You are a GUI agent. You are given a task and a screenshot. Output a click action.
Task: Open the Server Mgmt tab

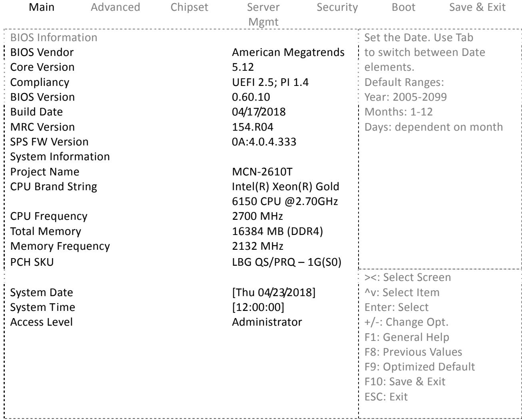click(263, 14)
